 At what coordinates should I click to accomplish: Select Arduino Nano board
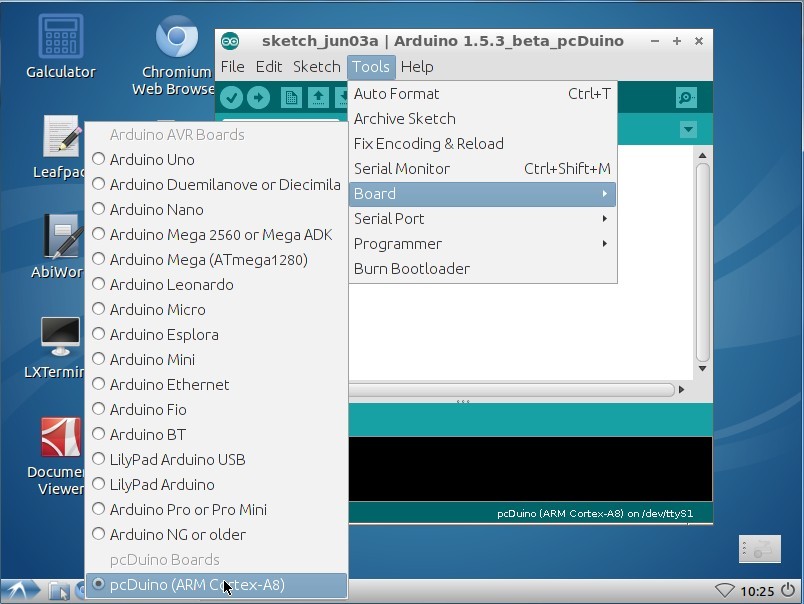[216, 210]
